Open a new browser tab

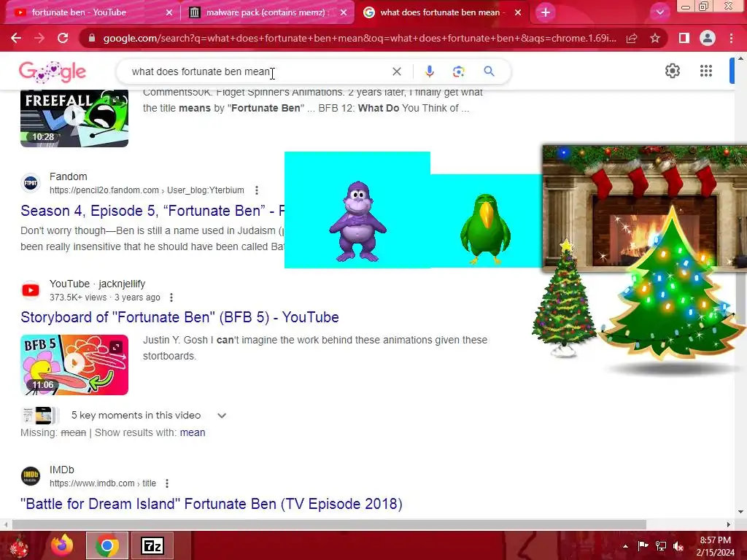[546, 12]
